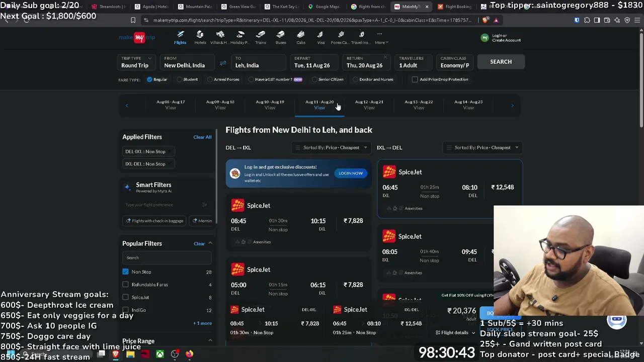This screenshot has height=362, width=644.
Task: Edit the From city field
Action: (188, 62)
